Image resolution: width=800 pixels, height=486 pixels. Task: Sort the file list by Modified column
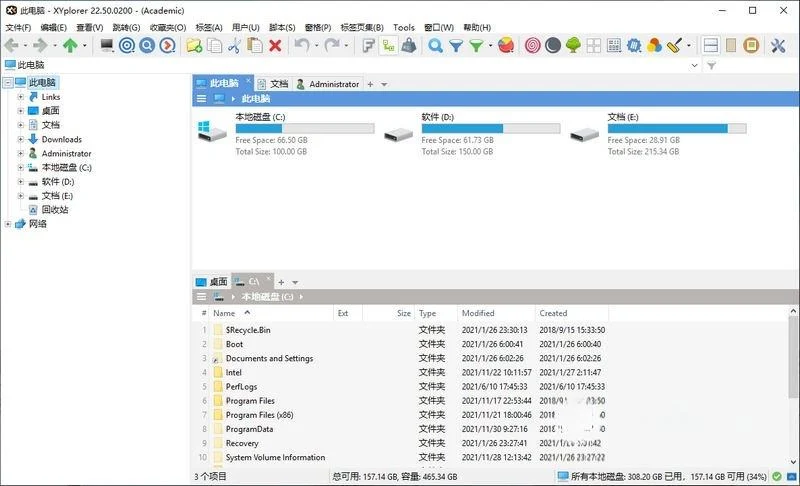pyautogui.click(x=478, y=313)
